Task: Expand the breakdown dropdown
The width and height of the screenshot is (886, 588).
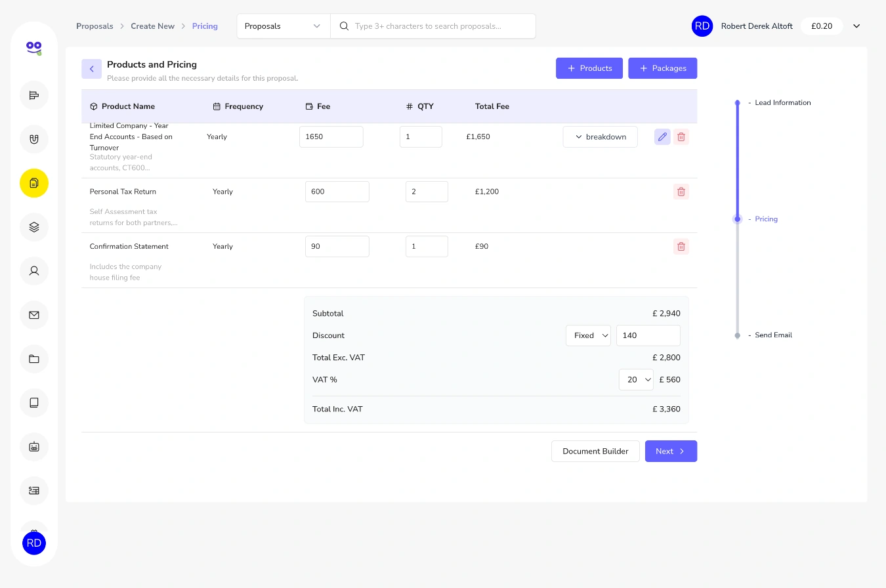Action: (600, 136)
